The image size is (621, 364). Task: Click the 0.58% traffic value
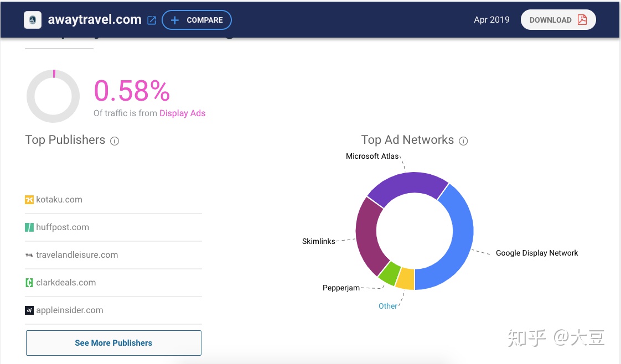point(132,91)
